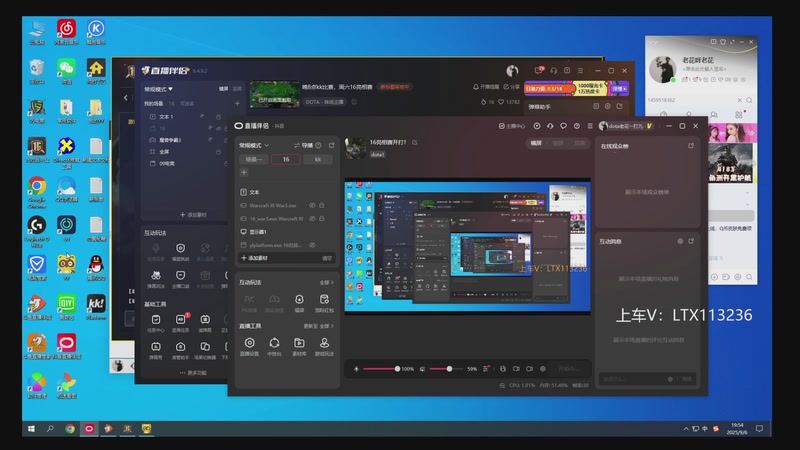Pop out the scene panel icon next to 导播
This screenshot has width=800, height=450.
click(332, 145)
